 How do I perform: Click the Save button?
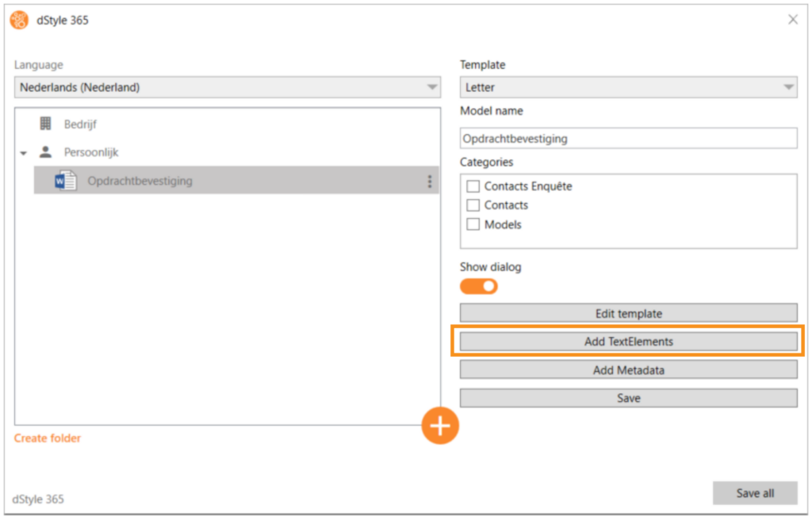pos(628,398)
